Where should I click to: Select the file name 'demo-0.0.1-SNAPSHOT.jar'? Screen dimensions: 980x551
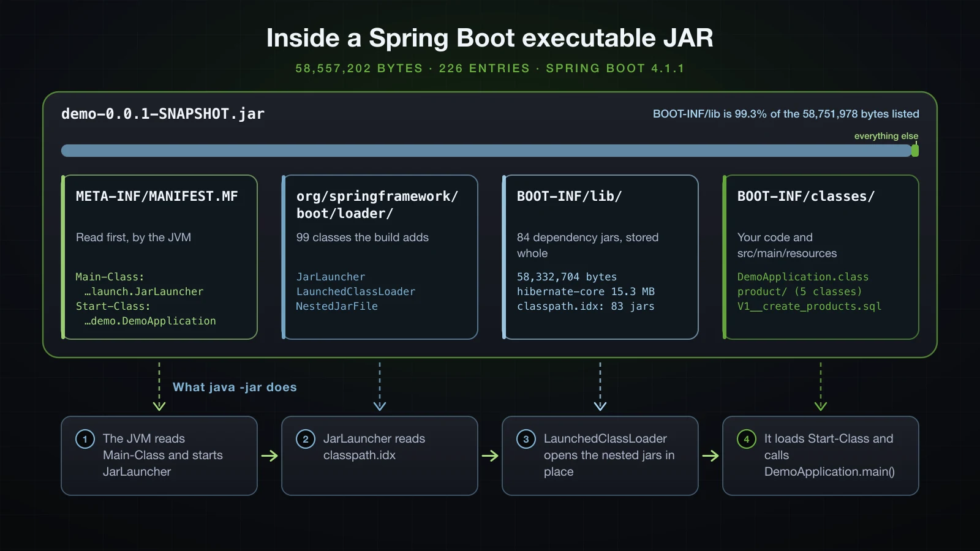(x=163, y=114)
